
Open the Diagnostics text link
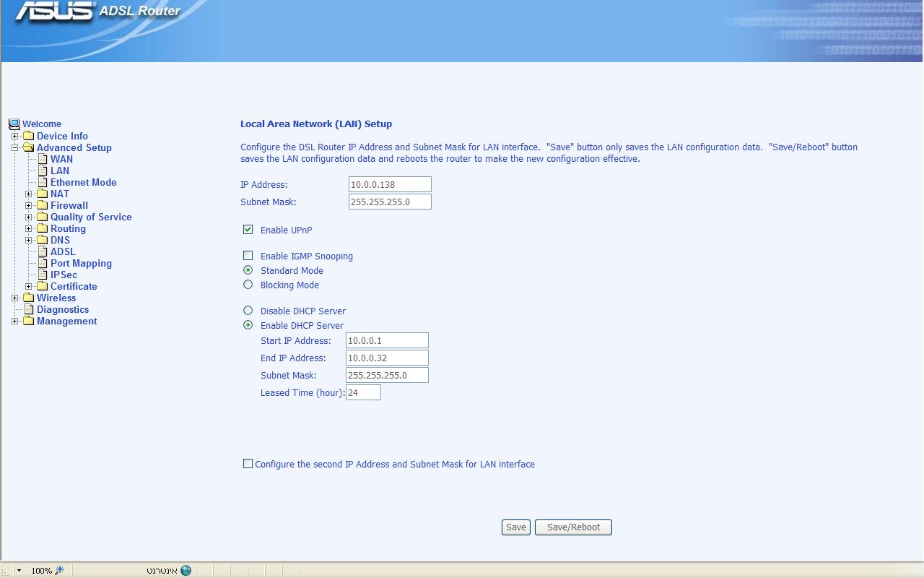tap(63, 309)
